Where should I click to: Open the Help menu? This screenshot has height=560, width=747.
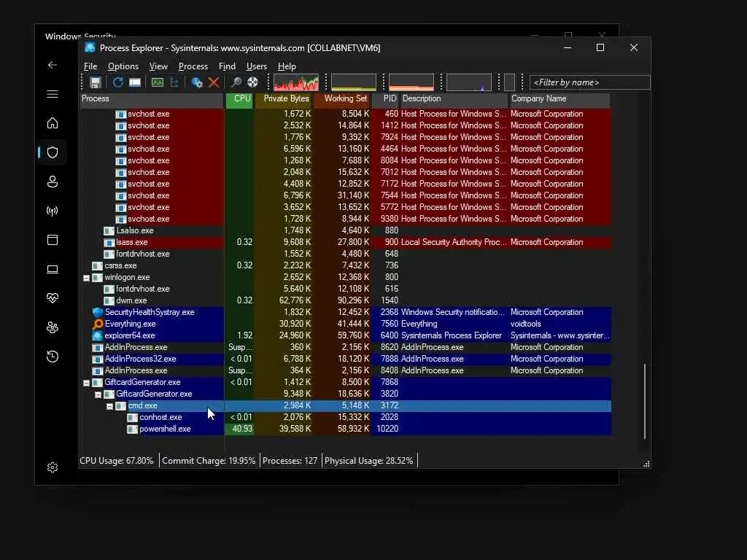coord(287,66)
